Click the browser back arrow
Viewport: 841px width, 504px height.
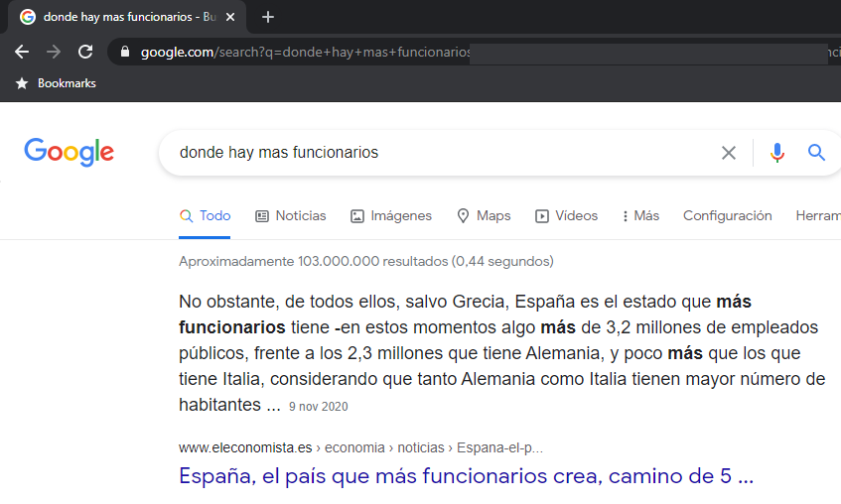(x=22, y=52)
